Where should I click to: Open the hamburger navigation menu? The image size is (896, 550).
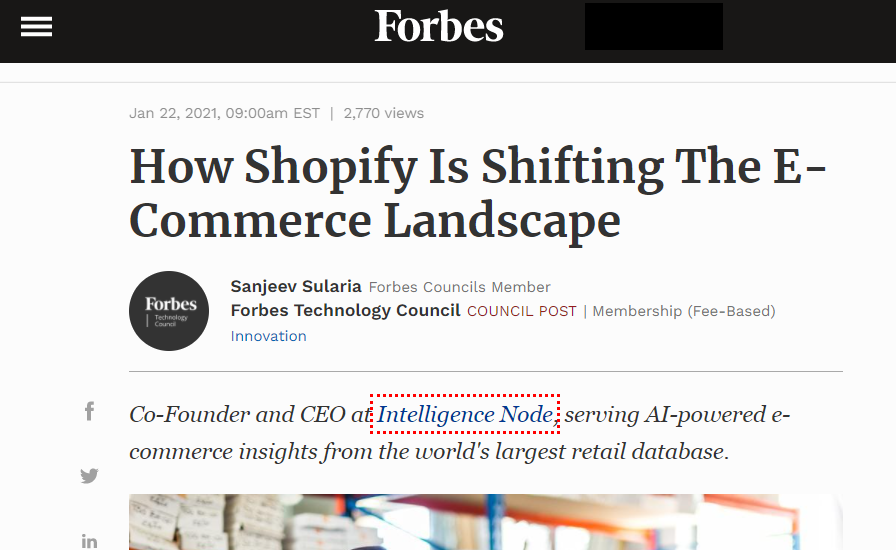pyautogui.click(x=36, y=27)
